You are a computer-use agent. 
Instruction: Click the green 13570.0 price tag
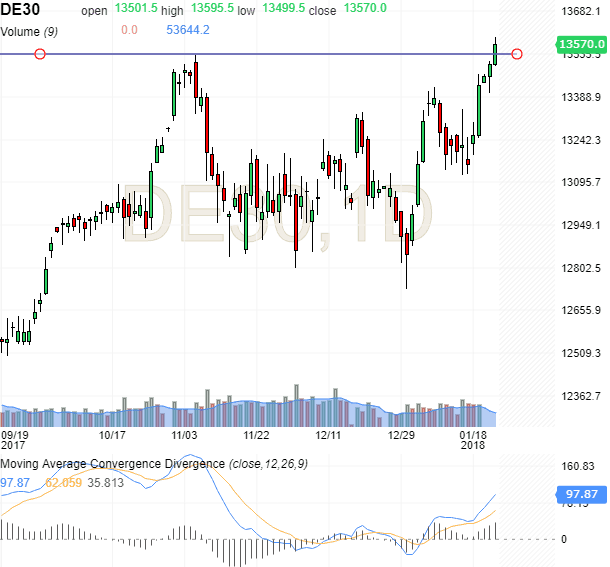(582, 44)
